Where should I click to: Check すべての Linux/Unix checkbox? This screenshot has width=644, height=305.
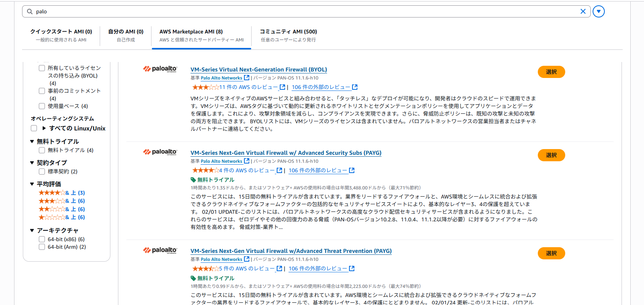pos(34,129)
